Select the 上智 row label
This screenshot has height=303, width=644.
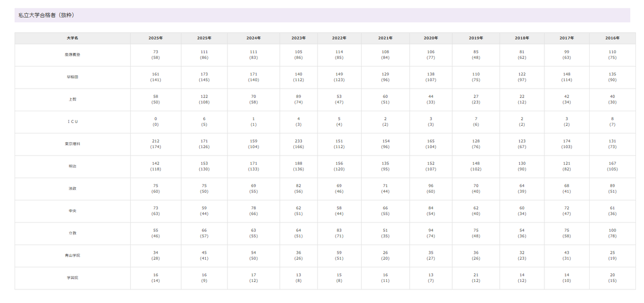[x=72, y=100]
